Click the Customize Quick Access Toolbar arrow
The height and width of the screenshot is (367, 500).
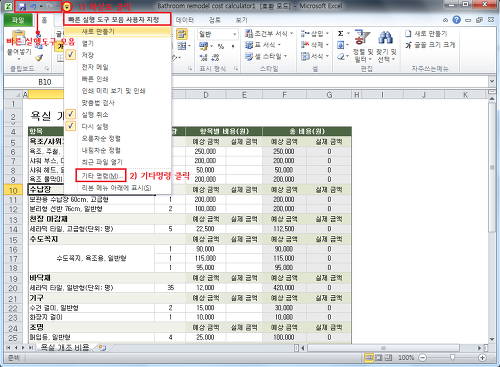coord(67,6)
